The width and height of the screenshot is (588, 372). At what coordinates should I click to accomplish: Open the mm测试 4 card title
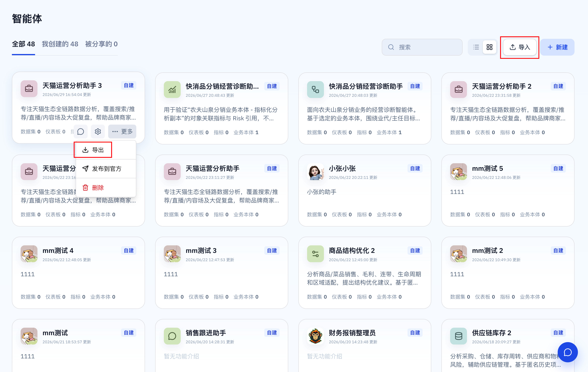(58, 251)
